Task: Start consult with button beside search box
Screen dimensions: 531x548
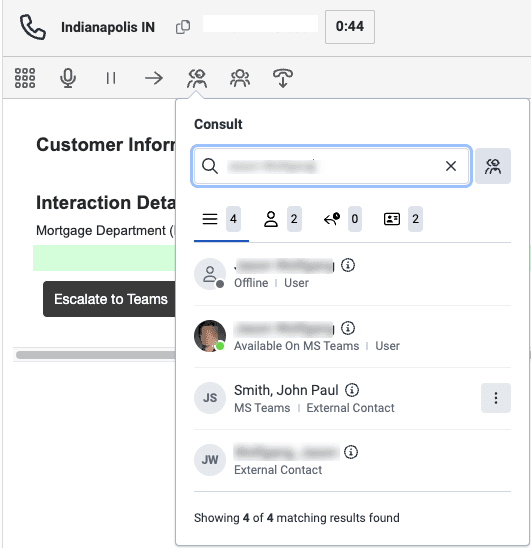Action: tap(493, 166)
